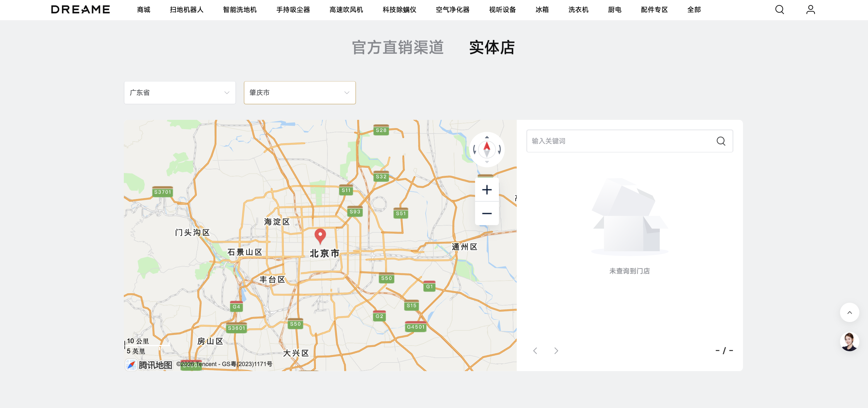Viewport: 868px width, 408px height.
Task: Open the 商城 menu item
Action: (x=143, y=10)
